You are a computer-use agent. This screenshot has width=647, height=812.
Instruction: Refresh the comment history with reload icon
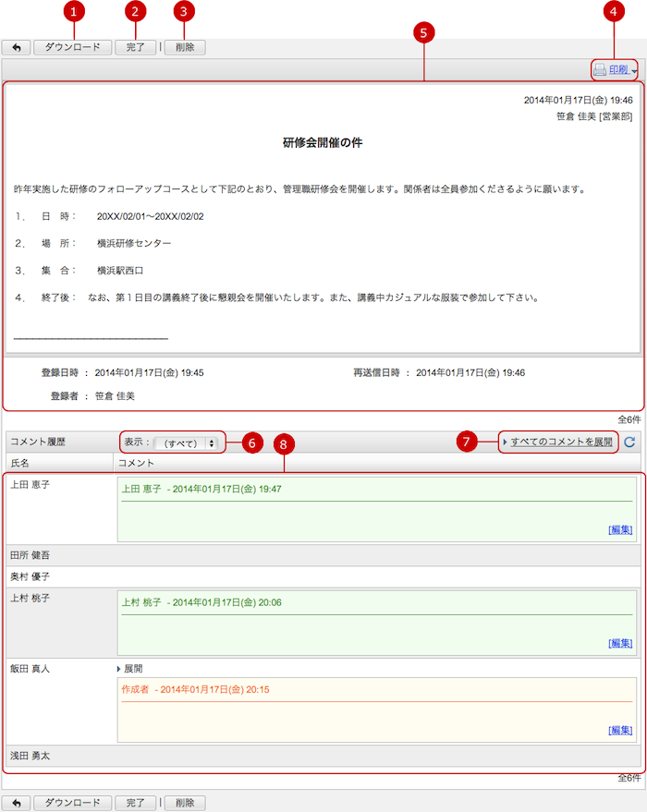[629, 442]
